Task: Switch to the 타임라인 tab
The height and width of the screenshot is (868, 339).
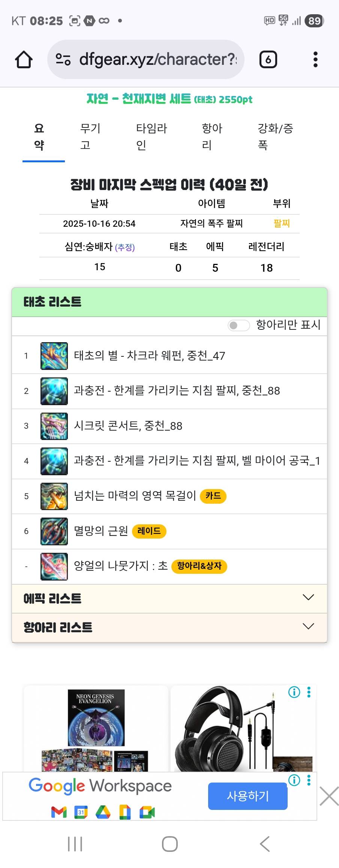Action: click(151, 137)
